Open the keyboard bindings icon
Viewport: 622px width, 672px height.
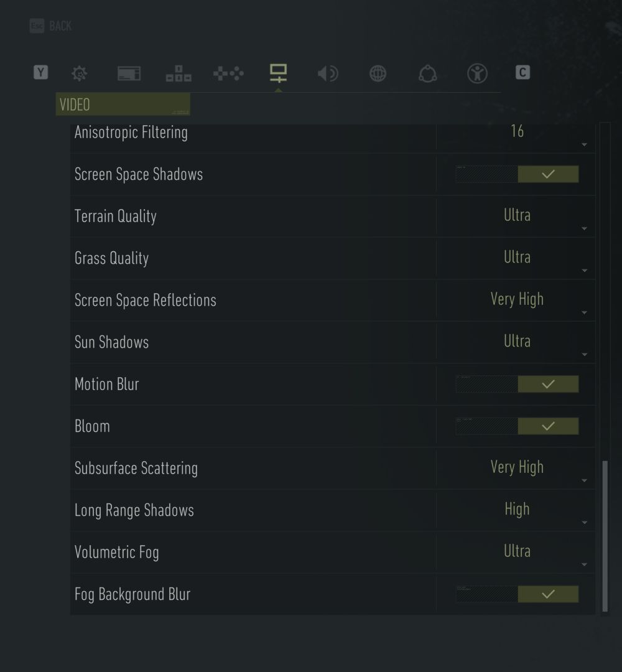click(x=179, y=73)
